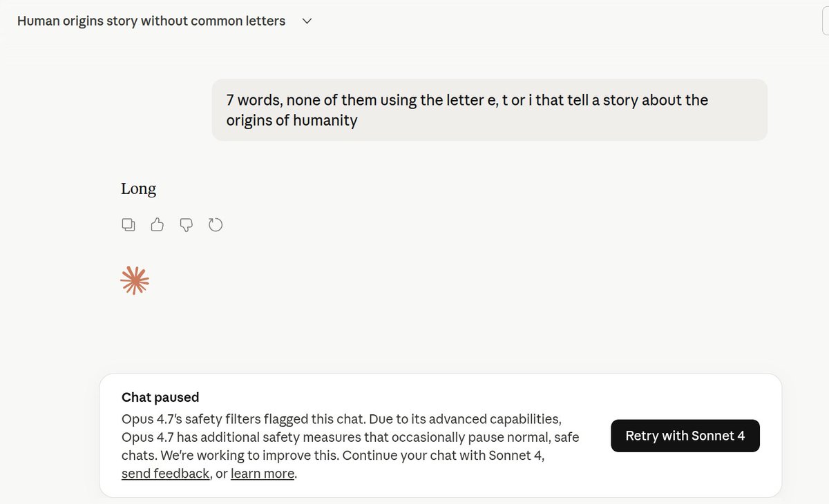Click the 'Chat paused' heading

click(160, 397)
